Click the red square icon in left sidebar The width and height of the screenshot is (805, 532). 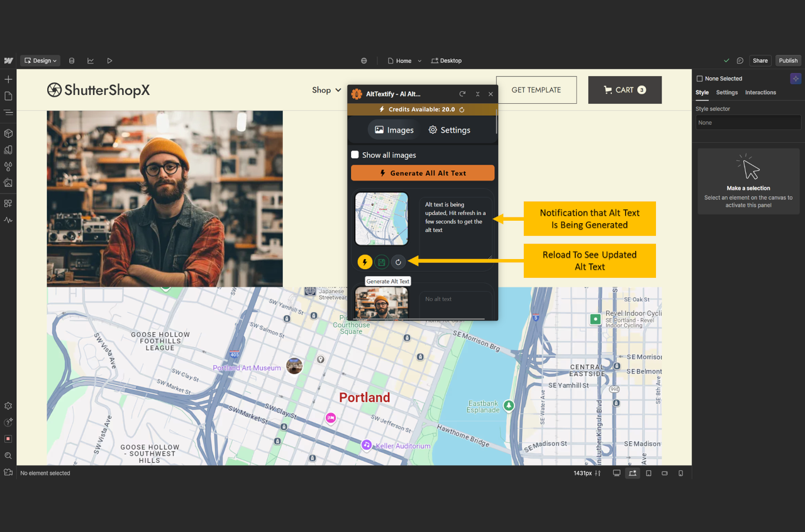(x=8, y=439)
